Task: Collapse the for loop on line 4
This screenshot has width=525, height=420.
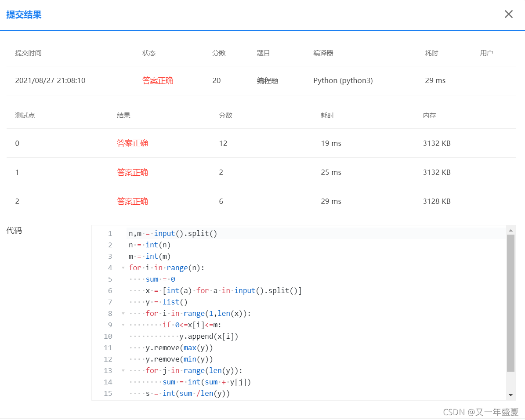Action: tap(123, 268)
